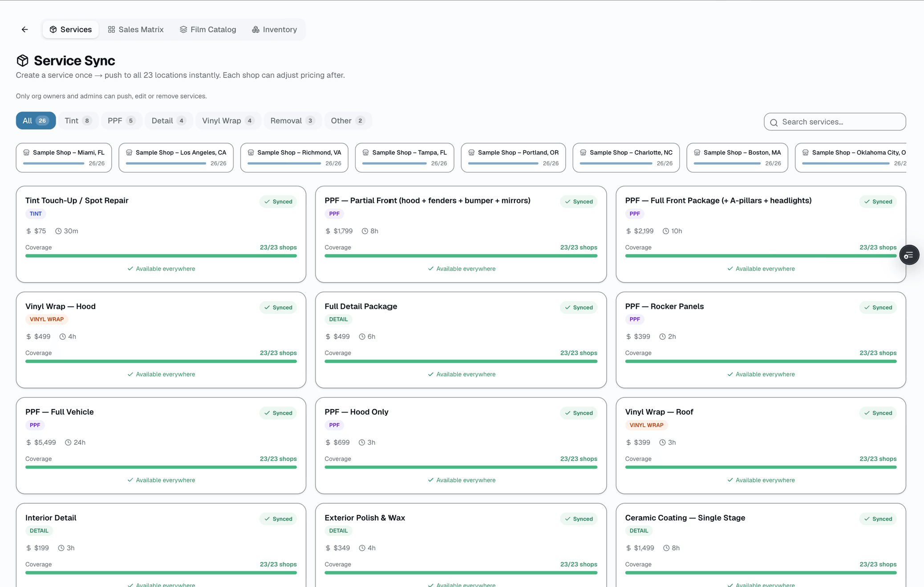
Task: Click the clock icon on PPF Rocker Panels card
Action: [662, 336]
